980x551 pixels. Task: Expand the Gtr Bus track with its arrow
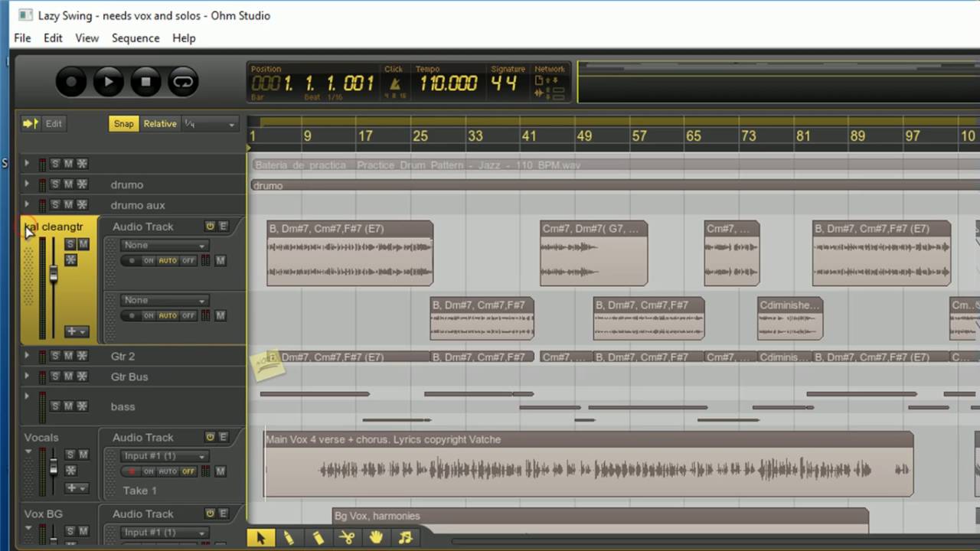27,377
